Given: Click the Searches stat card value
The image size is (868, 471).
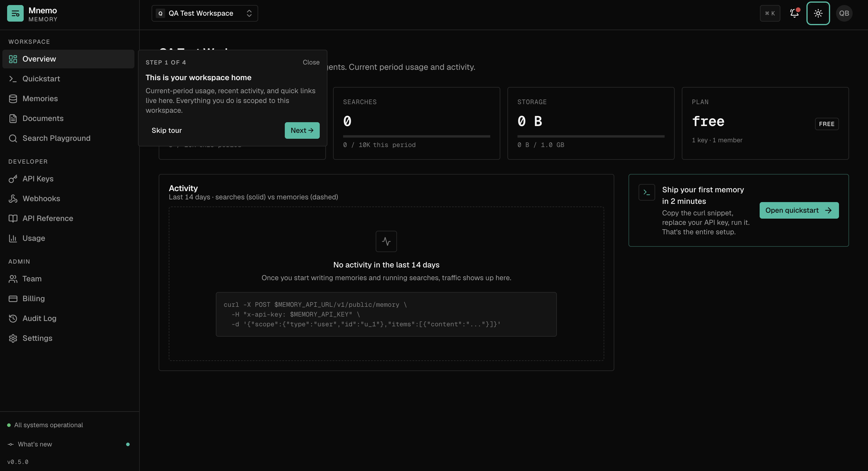Looking at the screenshot, I should click(347, 121).
